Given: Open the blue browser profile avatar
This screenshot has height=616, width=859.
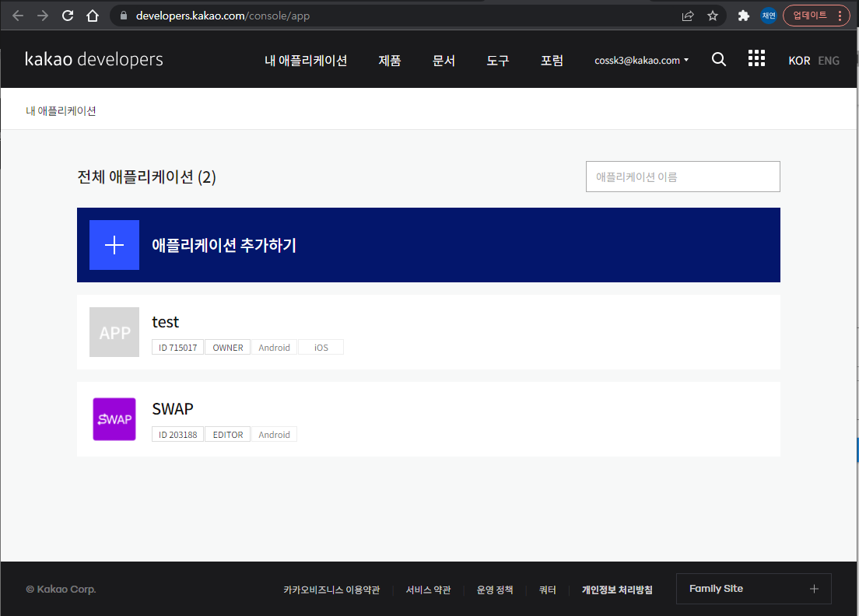Looking at the screenshot, I should (x=769, y=16).
